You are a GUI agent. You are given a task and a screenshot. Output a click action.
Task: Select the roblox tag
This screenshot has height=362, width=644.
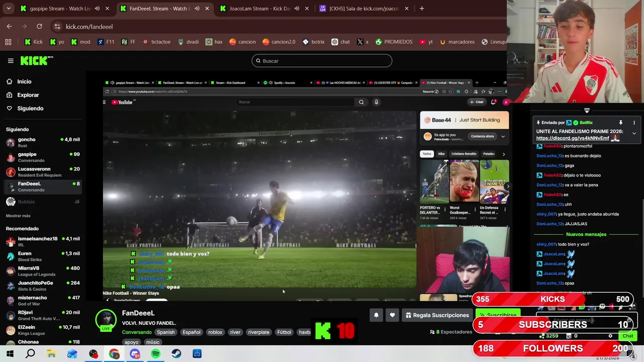215,332
